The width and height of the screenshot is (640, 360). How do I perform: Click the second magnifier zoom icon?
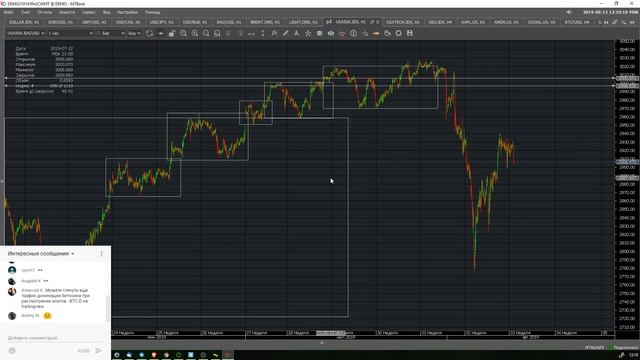point(195,33)
